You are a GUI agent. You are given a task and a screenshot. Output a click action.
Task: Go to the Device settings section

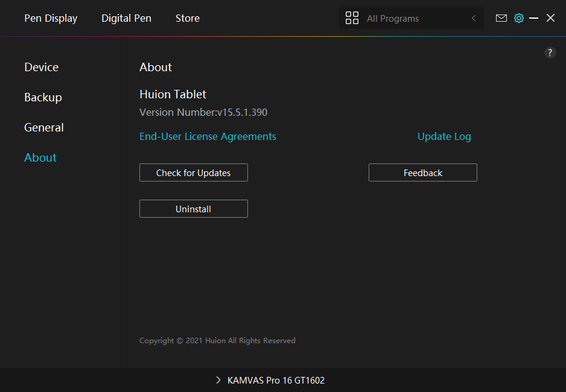tap(41, 67)
